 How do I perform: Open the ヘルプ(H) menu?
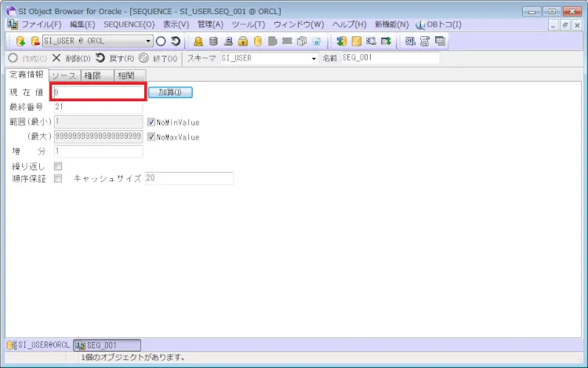[x=349, y=25]
